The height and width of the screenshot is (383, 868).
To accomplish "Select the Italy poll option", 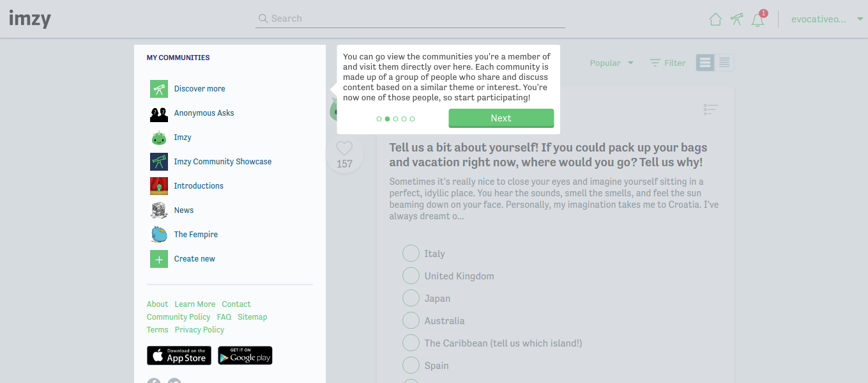I will (411, 254).
